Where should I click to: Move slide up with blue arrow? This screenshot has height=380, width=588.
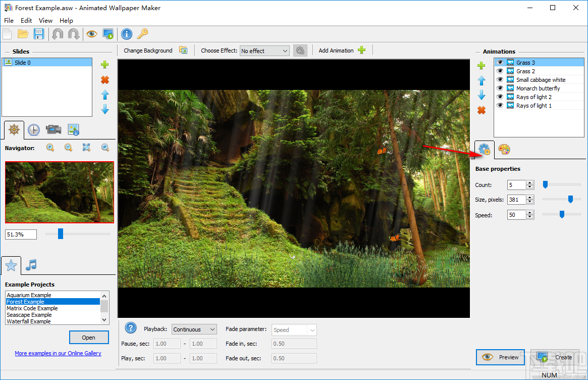[x=105, y=94]
